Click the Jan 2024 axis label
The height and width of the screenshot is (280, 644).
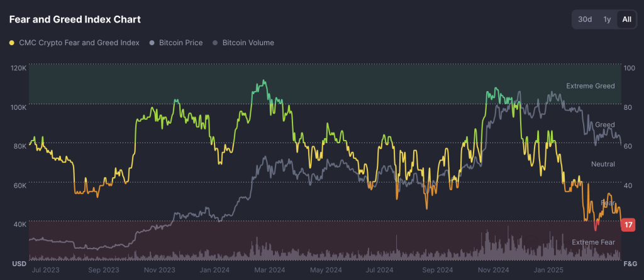[215, 270]
